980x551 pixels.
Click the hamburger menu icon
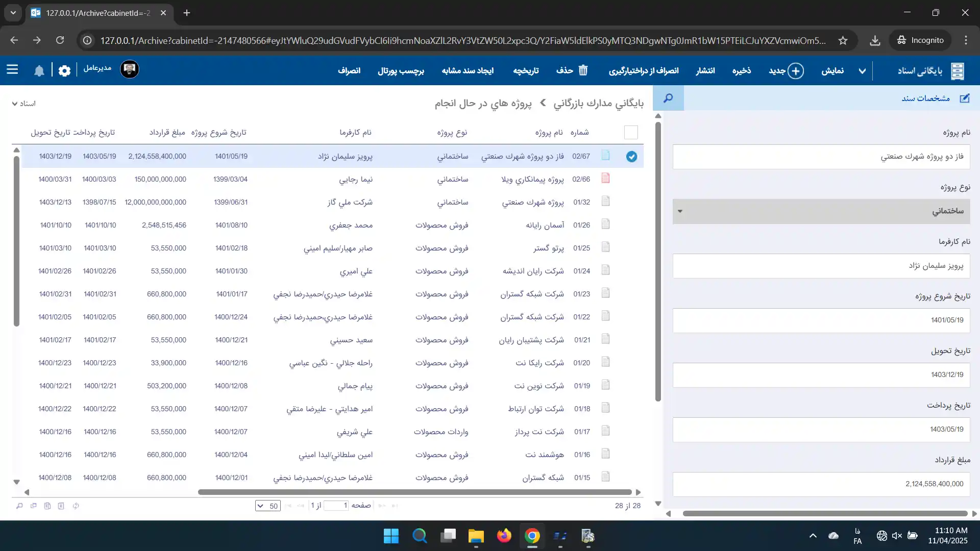pos(12,70)
